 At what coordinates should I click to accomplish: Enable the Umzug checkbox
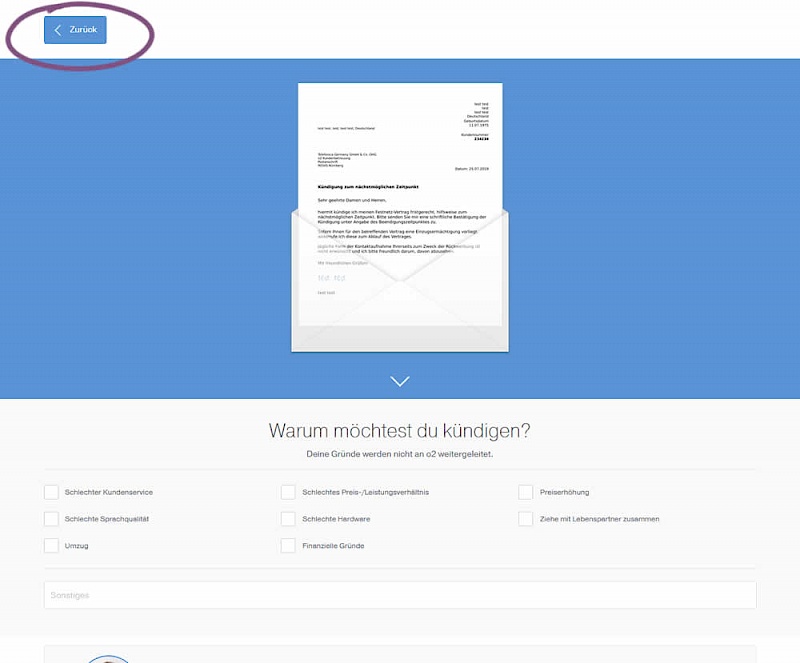point(51,546)
